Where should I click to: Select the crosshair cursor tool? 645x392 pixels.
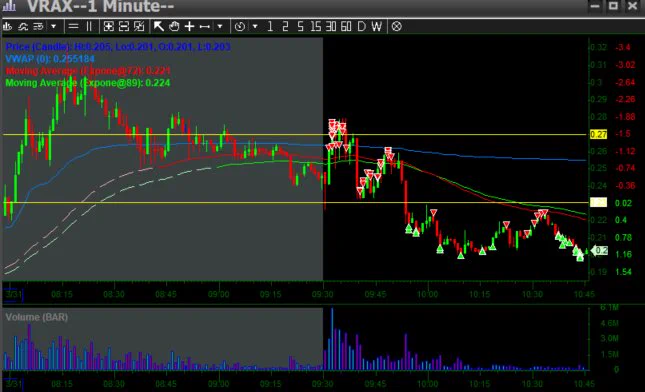(189, 27)
